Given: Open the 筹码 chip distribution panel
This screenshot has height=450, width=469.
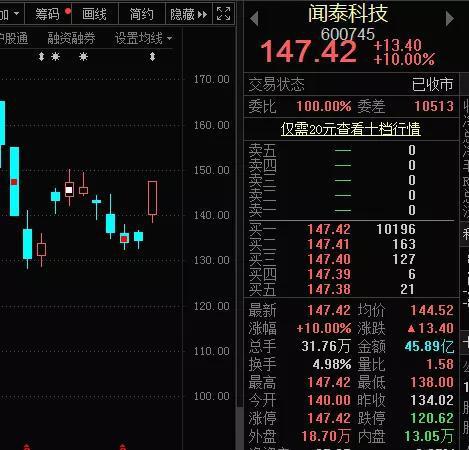Looking at the screenshot, I should pyautogui.click(x=48, y=14).
